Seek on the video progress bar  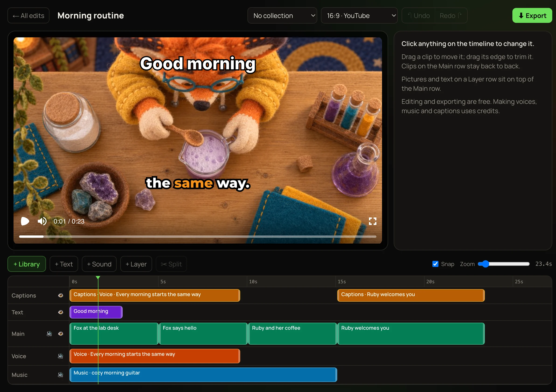(x=198, y=236)
